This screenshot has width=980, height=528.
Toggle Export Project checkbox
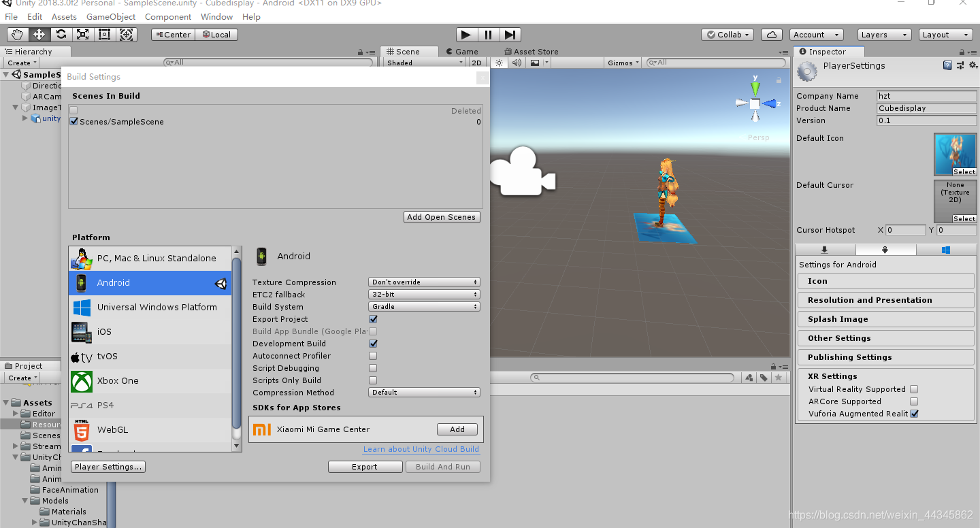(x=373, y=319)
